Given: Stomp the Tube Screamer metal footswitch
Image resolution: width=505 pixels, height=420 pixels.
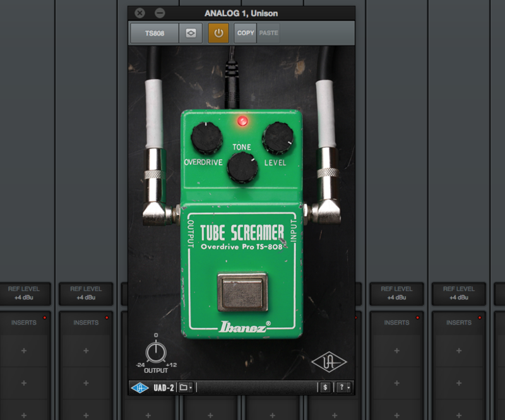Looking at the screenshot, I should (242, 292).
